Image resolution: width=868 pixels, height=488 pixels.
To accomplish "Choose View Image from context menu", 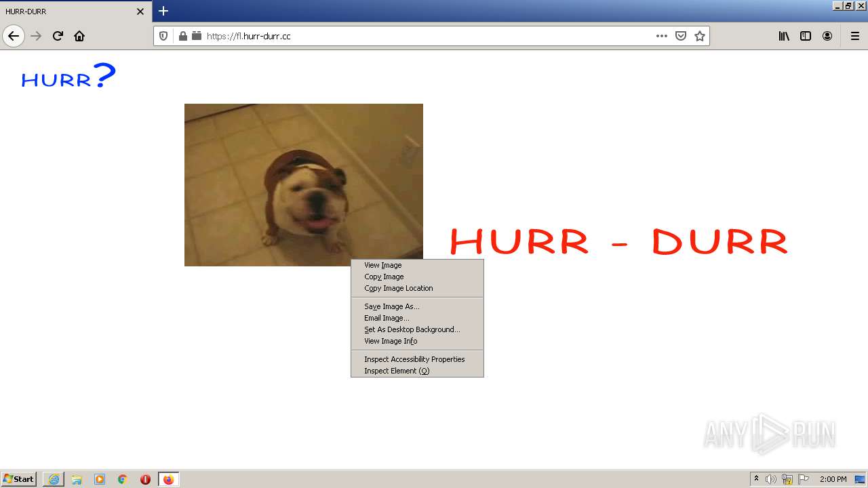I will 417,265.
